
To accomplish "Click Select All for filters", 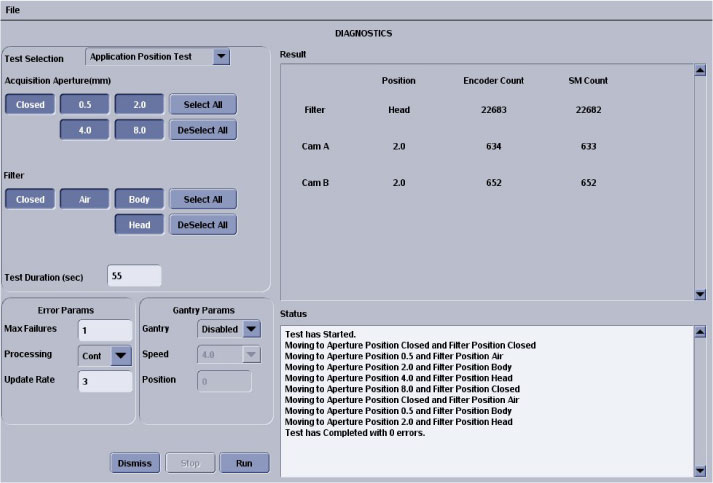I will pos(203,199).
